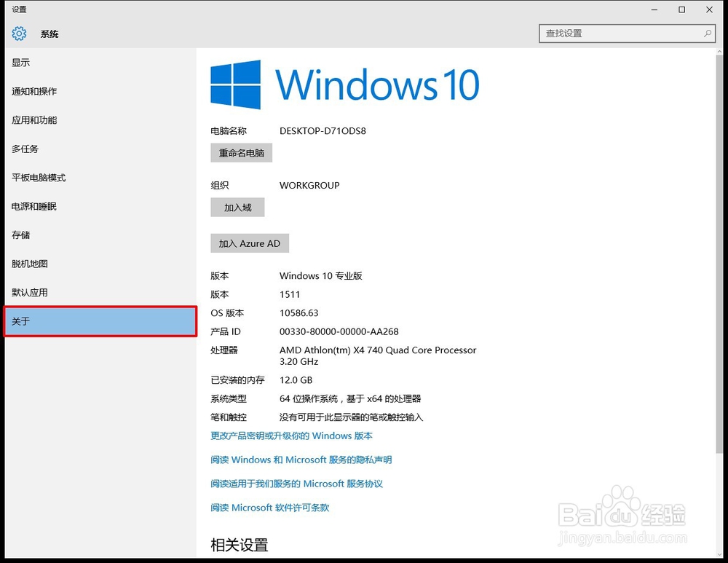Go to the 多任务 section
The width and height of the screenshot is (728, 563).
(100, 149)
